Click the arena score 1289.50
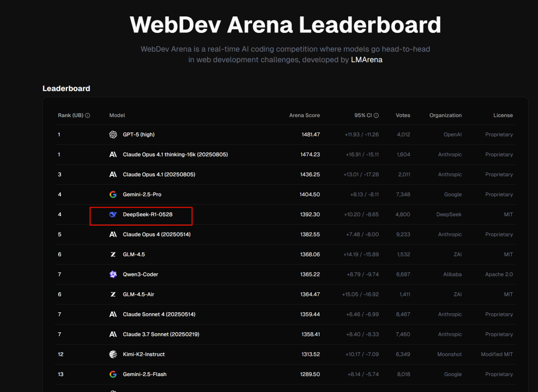This screenshot has height=392, width=538. 310,374
